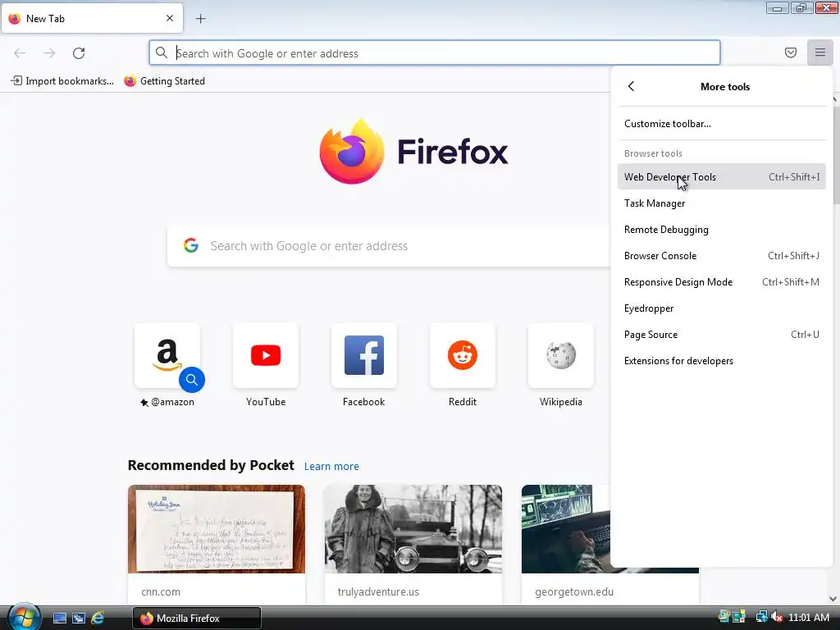Enable Responsive Design Mode

click(x=721, y=282)
